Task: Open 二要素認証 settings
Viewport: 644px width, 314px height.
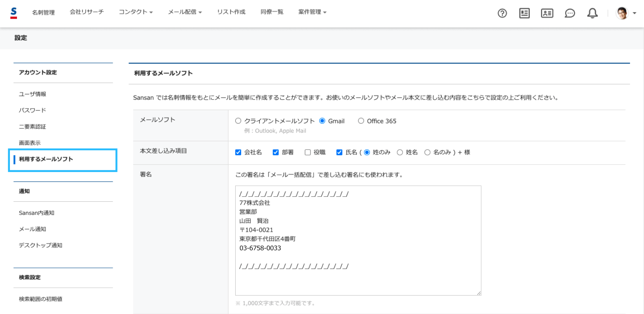Action: click(x=33, y=127)
